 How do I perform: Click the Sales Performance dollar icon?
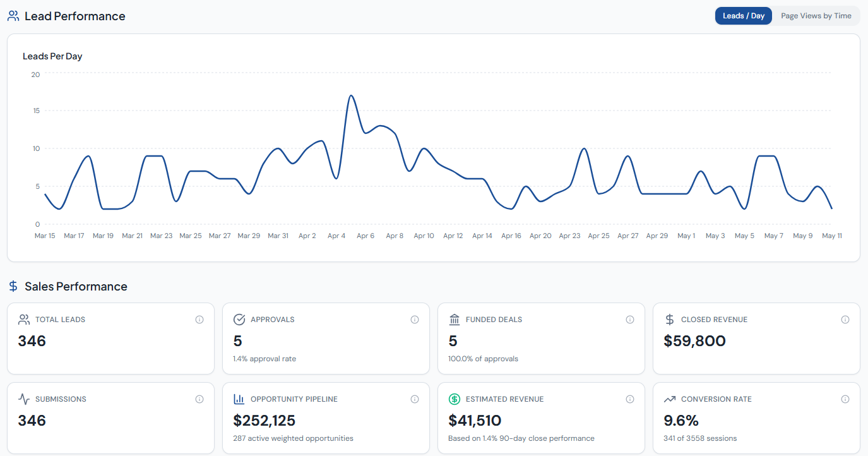tap(13, 286)
